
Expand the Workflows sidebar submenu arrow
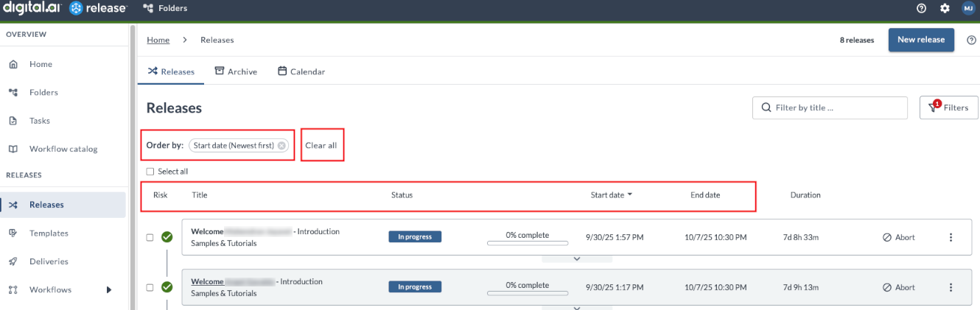(109, 290)
